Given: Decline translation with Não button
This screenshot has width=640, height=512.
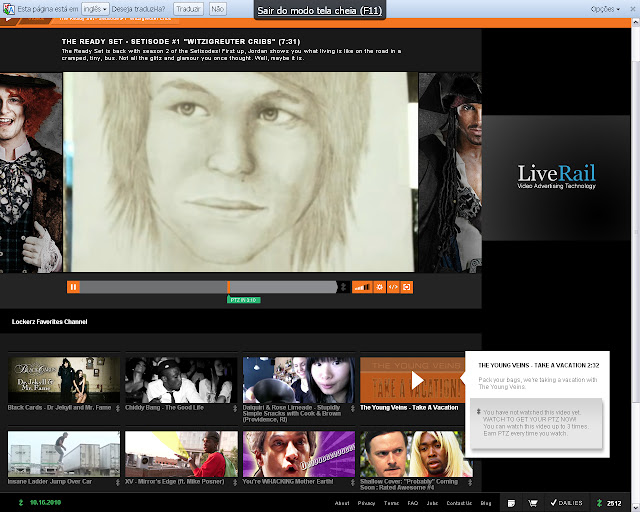Looking at the screenshot, I should coord(218,9).
